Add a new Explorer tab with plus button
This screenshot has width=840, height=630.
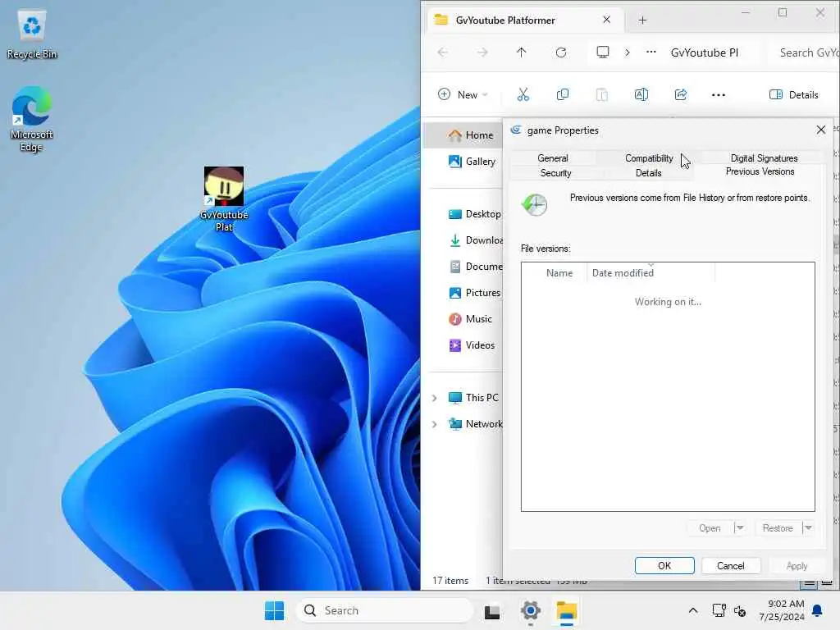[642, 21]
